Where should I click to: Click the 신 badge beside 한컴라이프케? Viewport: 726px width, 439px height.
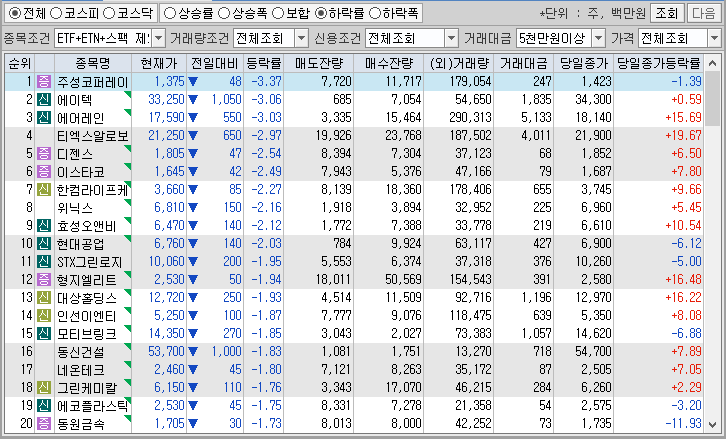point(44,189)
